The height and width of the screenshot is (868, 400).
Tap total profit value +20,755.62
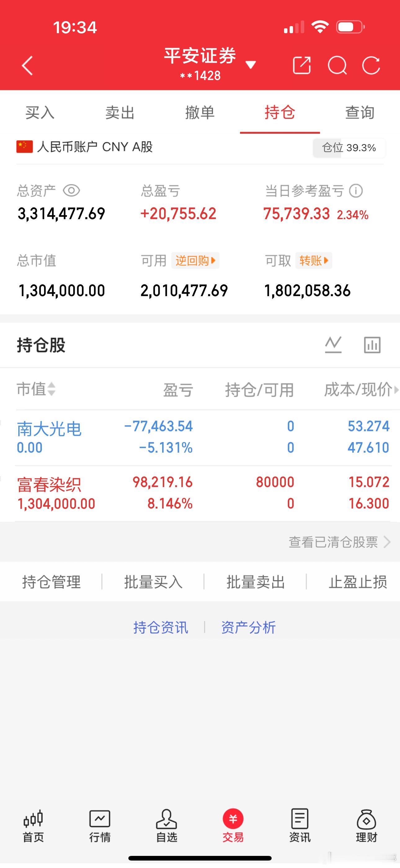(178, 214)
